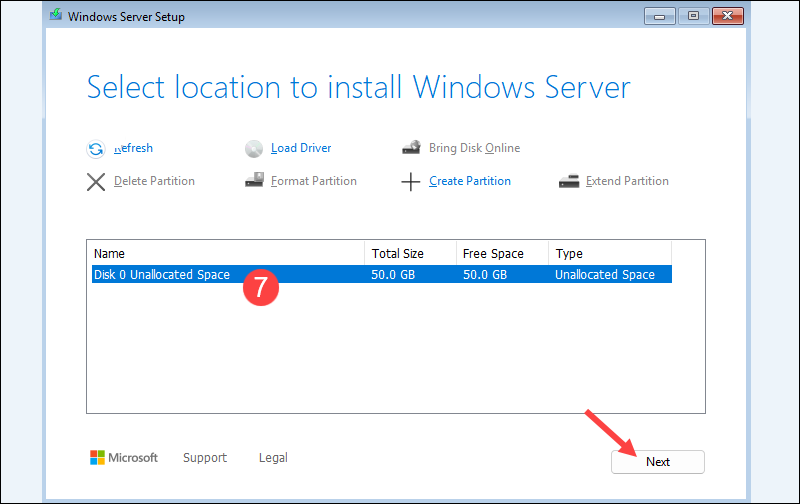Open the Support link
The height and width of the screenshot is (504, 800).
pyautogui.click(x=205, y=458)
